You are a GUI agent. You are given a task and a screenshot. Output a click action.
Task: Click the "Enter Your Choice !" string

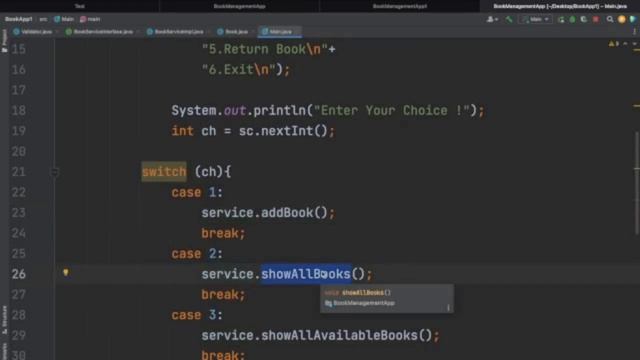391,111
